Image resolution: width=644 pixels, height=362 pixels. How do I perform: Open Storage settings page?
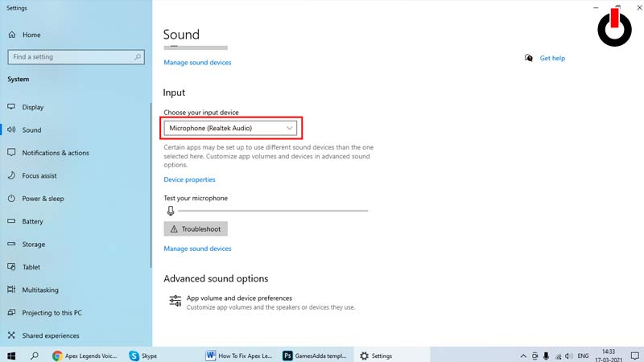click(x=76, y=245)
